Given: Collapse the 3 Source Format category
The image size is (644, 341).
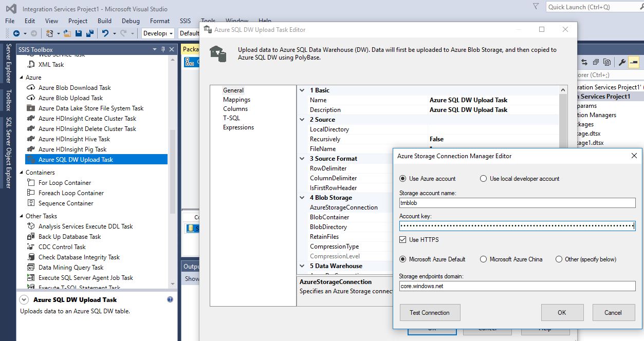Looking at the screenshot, I should click(x=302, y=159).
